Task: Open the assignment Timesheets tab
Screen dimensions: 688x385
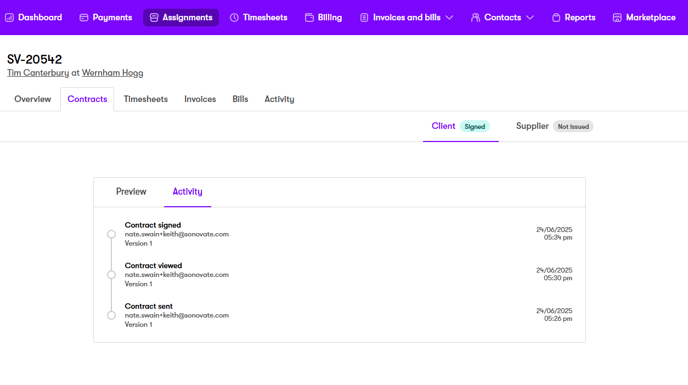Action: (146, 99)
